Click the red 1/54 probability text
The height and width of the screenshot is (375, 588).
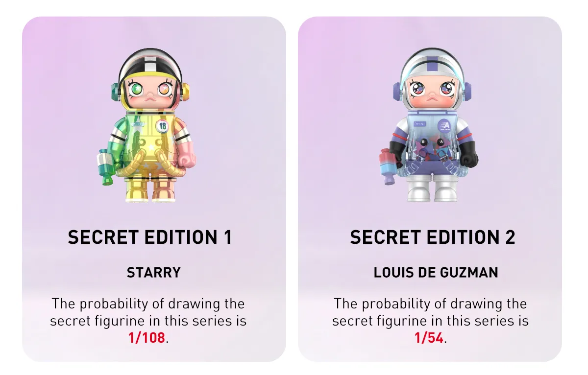[429, 338]
